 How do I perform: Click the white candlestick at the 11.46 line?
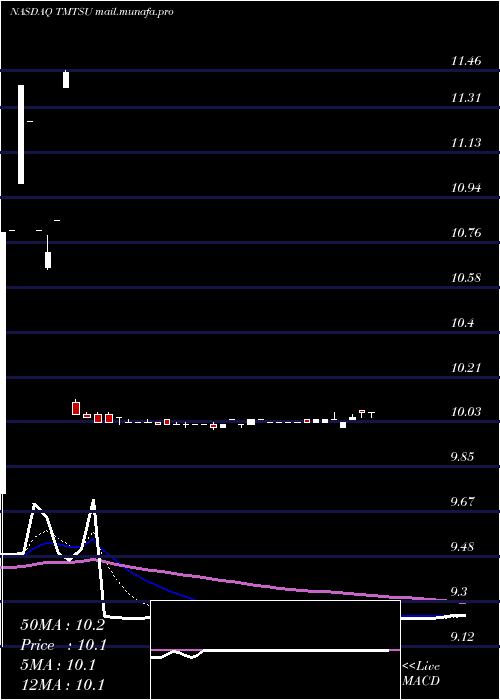66,79
